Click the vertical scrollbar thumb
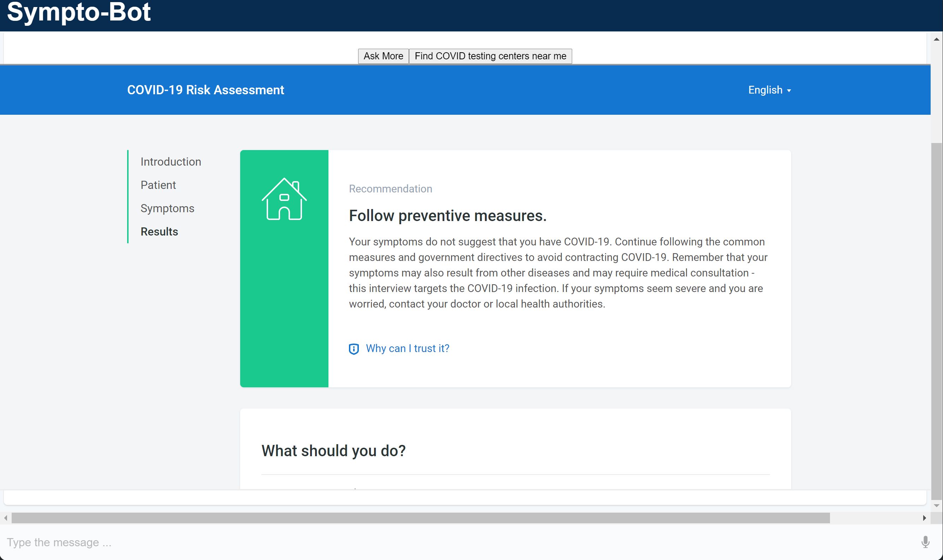 click(936, 321)
